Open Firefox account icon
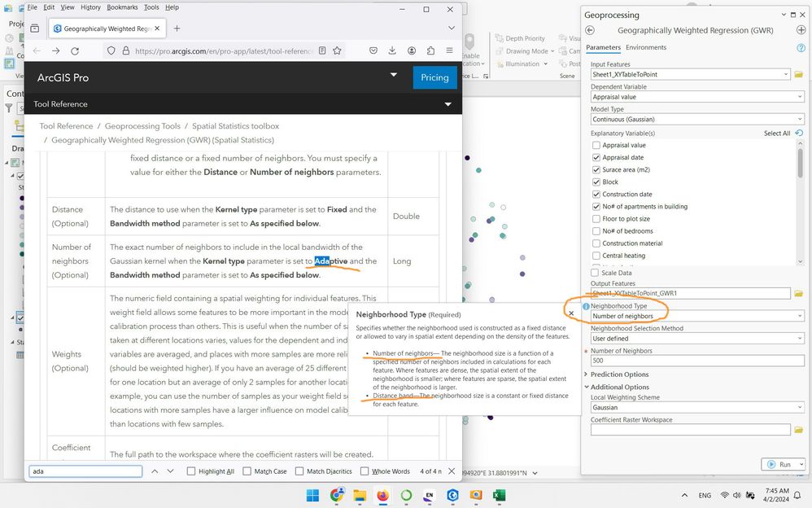Screen dimensions: 812x508 coord(412,50)
